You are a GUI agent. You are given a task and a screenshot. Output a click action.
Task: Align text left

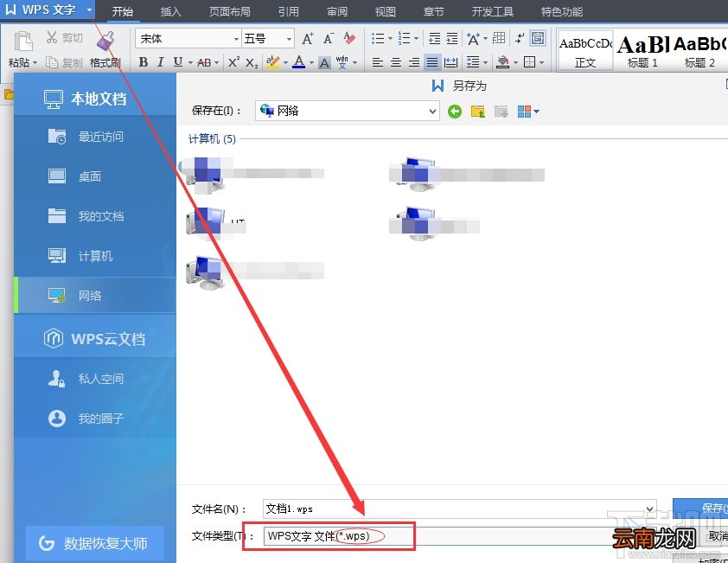[x=378, y=62]
